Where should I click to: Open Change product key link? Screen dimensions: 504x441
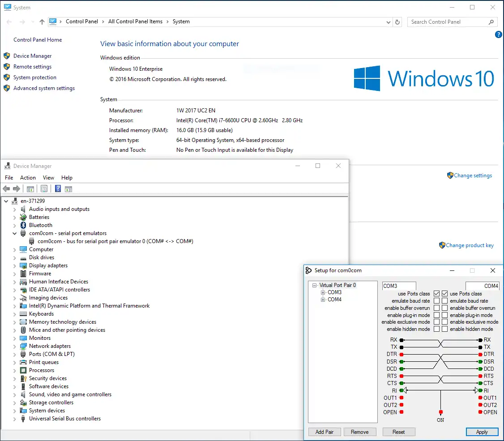(x=470, y=245)
